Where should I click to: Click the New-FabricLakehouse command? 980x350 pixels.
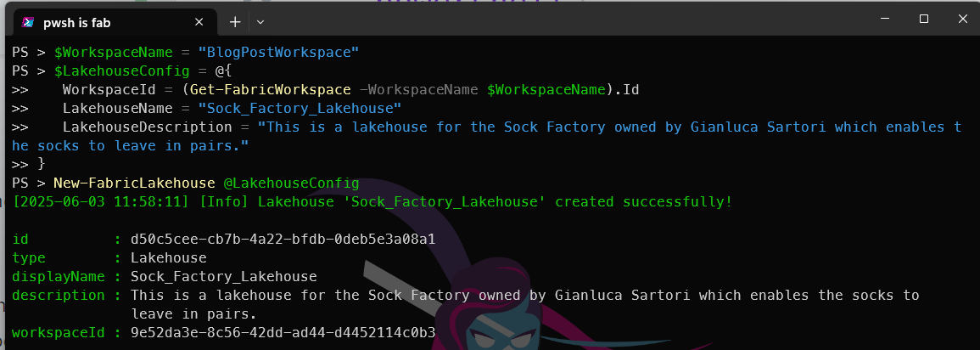coord(134,183)
